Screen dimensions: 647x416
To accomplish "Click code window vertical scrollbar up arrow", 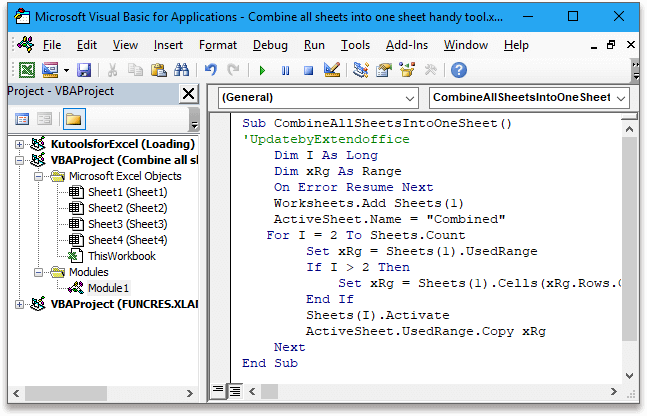I will pyautogui.click(x=629, y=130).
